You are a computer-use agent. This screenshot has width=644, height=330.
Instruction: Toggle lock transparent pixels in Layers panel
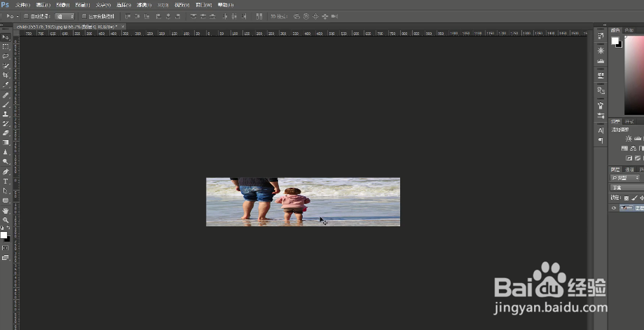tap(626, 198)
